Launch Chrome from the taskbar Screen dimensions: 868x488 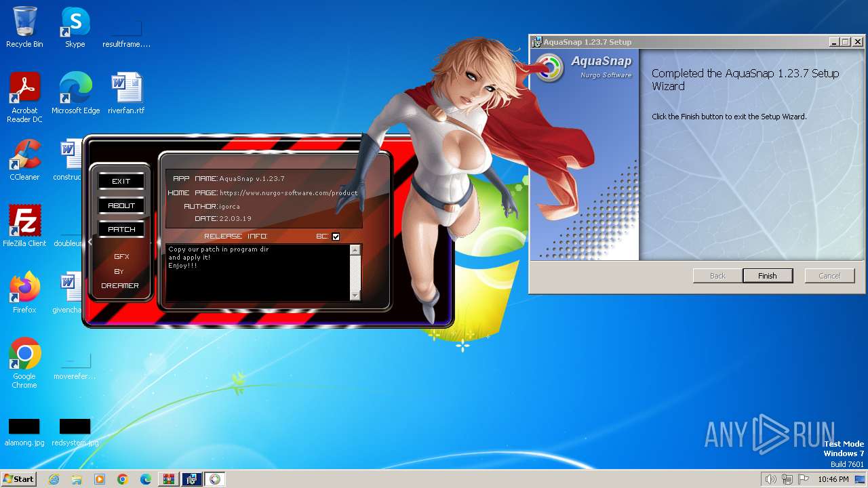pyautogui.click(x=123, y=479)
